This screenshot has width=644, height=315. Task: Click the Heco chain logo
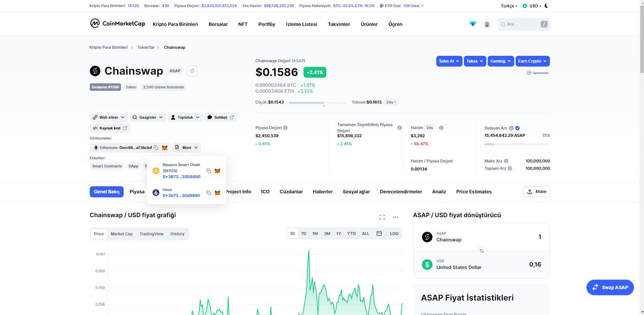(x=156, y=193)
